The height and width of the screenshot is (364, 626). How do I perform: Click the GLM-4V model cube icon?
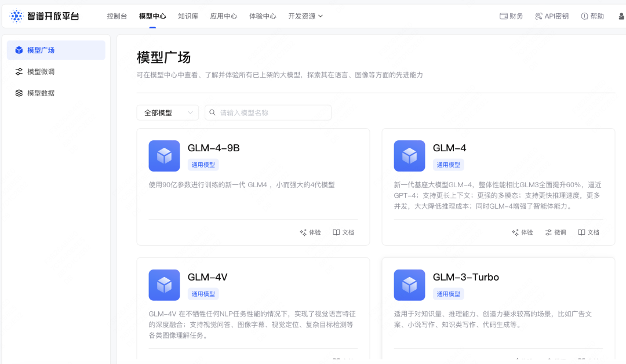click(164, 285)
